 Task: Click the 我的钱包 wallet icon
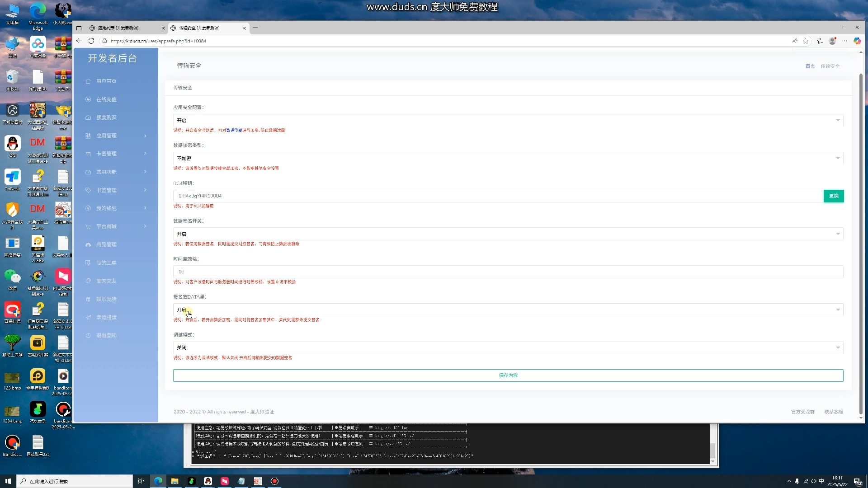88,208
